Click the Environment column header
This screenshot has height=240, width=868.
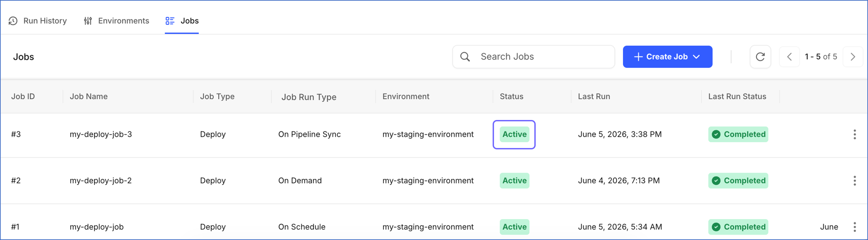pyautogui.click(x=406, y=96)
